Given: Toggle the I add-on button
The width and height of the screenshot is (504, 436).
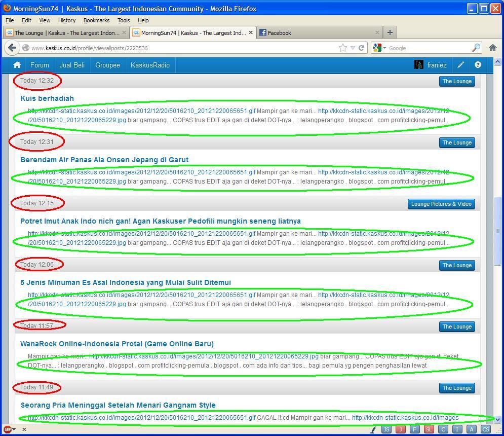Looking at the screenshot, I should 457,429.
